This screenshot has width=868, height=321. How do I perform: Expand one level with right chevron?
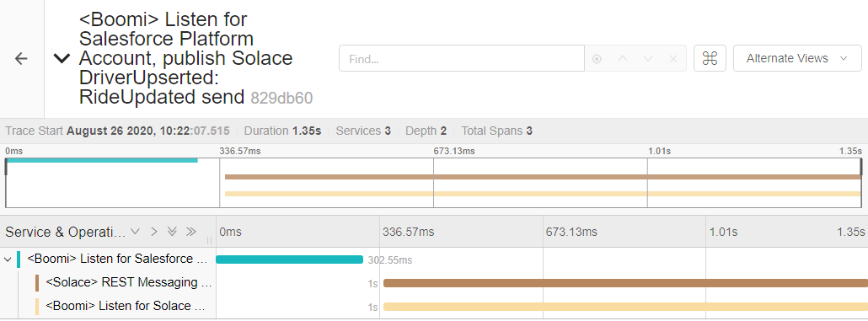[x=154, y=232]
